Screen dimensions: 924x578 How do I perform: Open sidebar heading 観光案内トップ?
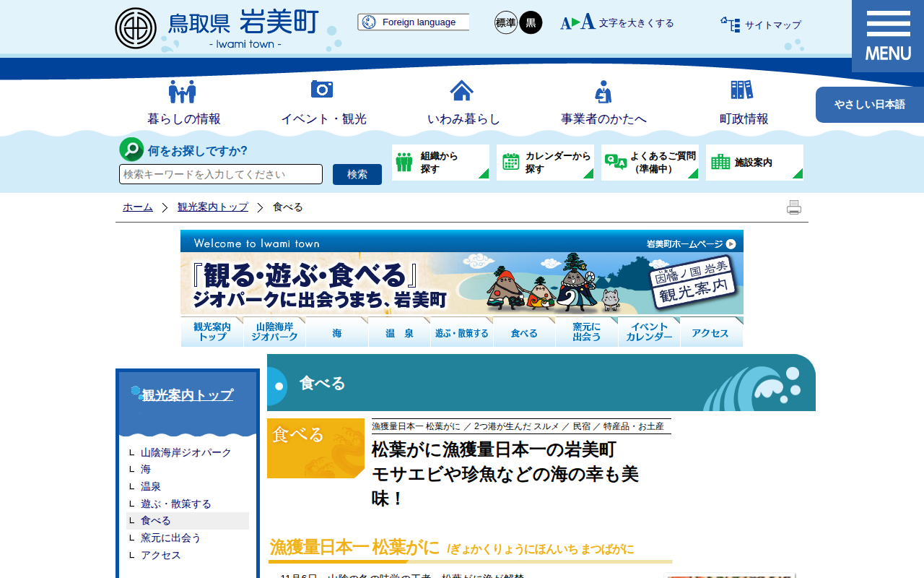point(188,395)
